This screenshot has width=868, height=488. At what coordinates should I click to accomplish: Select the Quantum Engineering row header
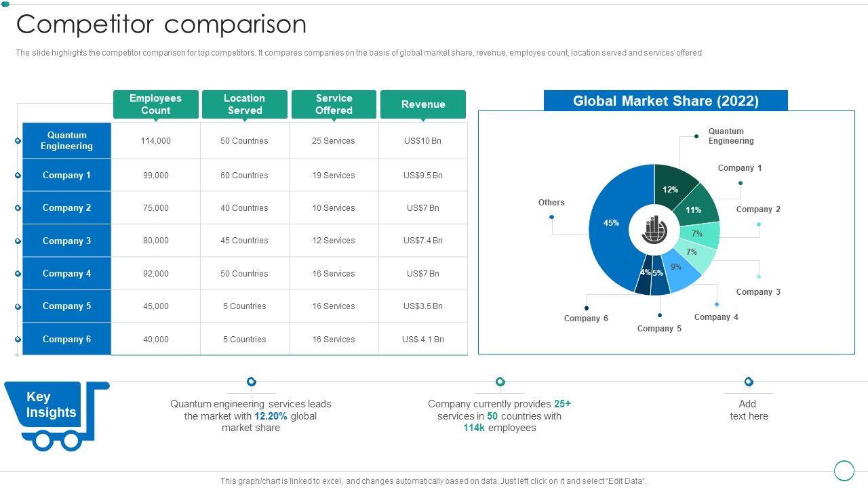(66, 140)
